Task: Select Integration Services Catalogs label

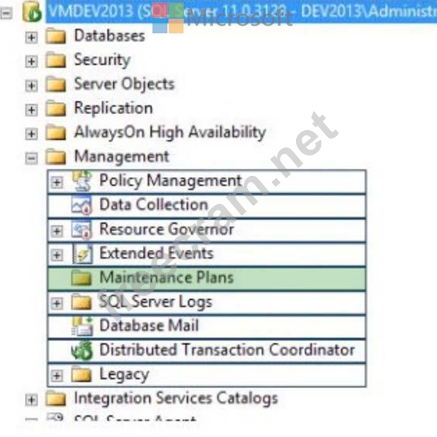Action: click(176, 399)
